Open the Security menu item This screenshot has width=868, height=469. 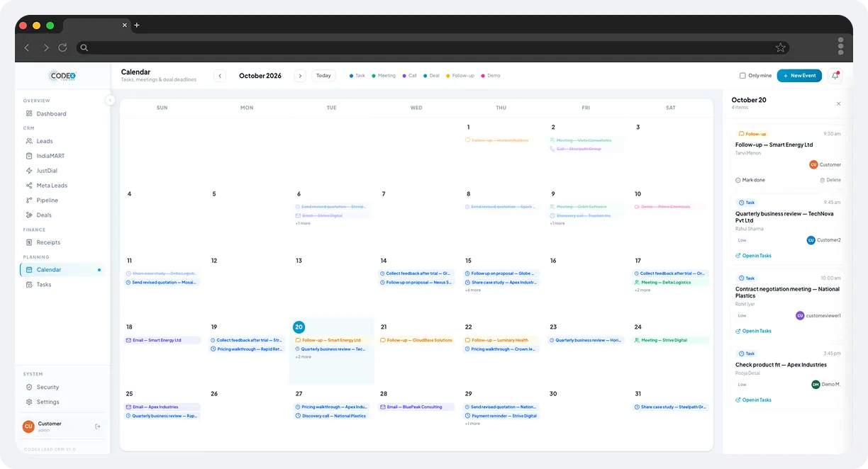pyautogui.click(x=62, y=387)
